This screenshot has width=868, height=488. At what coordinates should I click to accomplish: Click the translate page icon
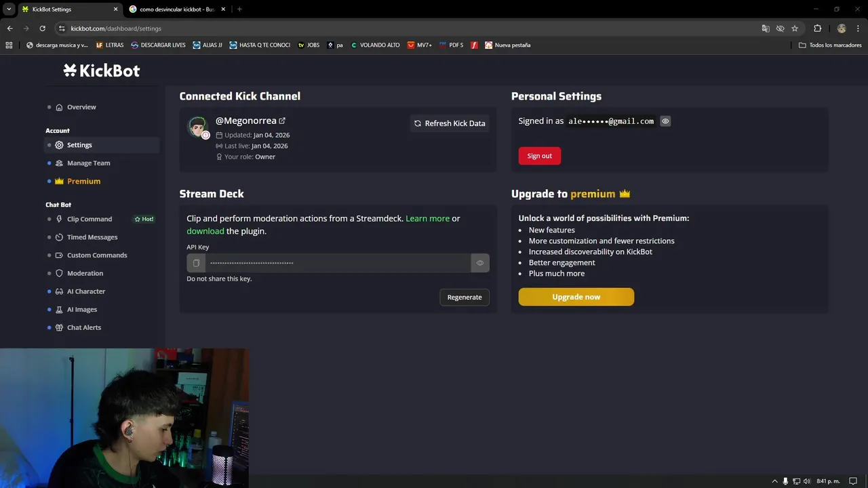766,28
